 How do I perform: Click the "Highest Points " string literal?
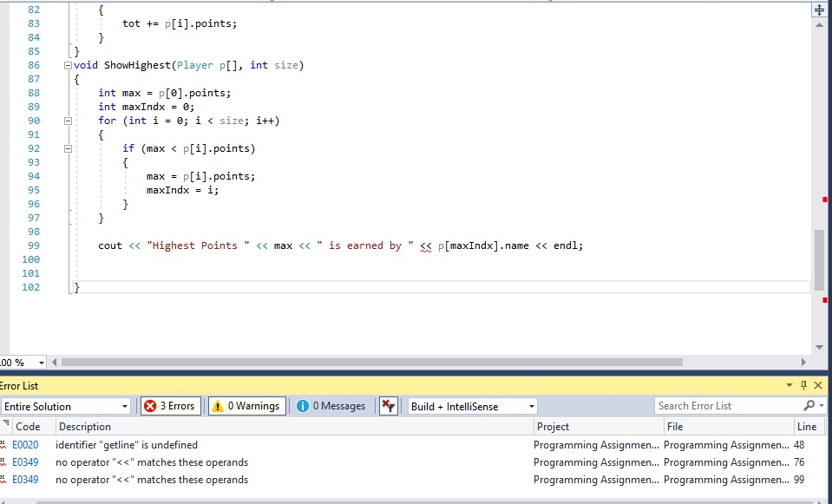tap(198, 245)
